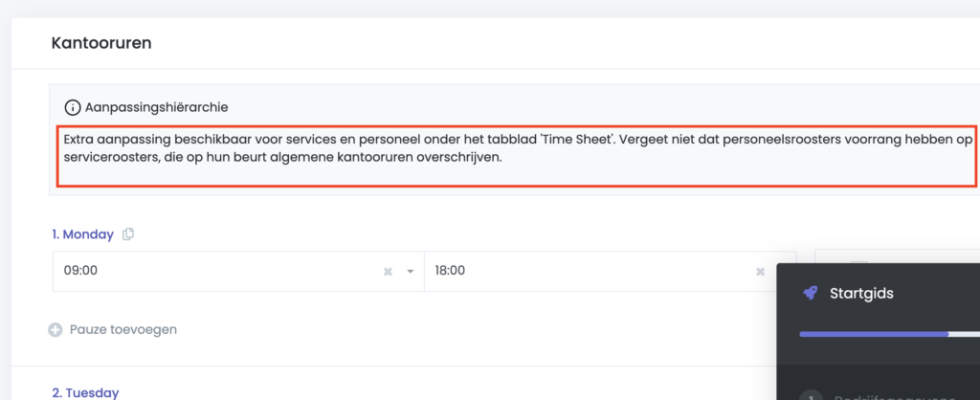This screenshot has height=400, width=980.
Task: Click the Aanpassingshiërarchie info icon
Action: point(73,106)
